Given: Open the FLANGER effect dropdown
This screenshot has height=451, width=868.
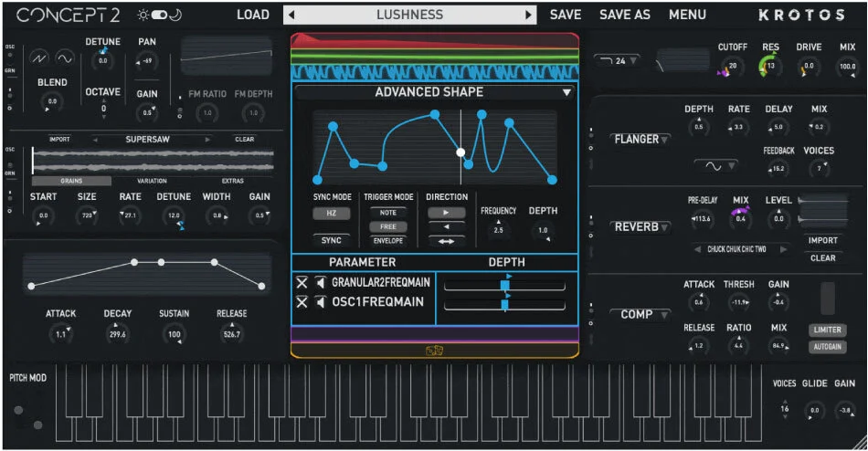Looking at the screenshot, I should (x=640, y=140).
